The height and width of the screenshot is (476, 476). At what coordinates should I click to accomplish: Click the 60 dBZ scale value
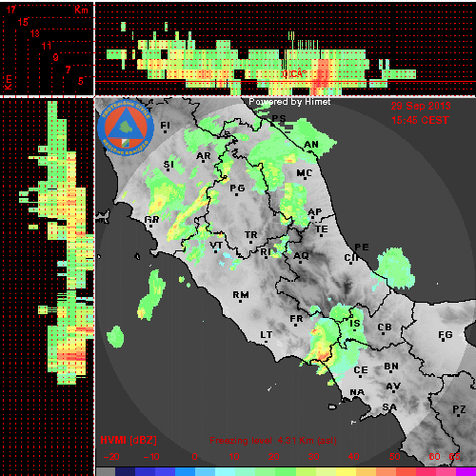coord(434,457)
